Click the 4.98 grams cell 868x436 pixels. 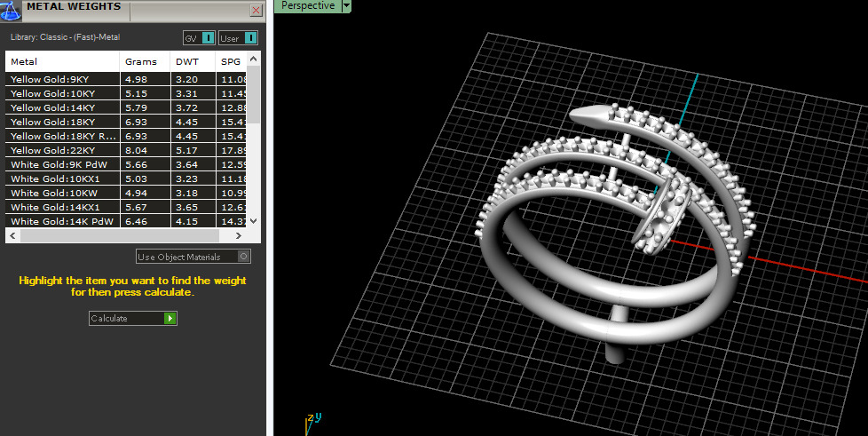pyautogui.click(x=145, y=79)
